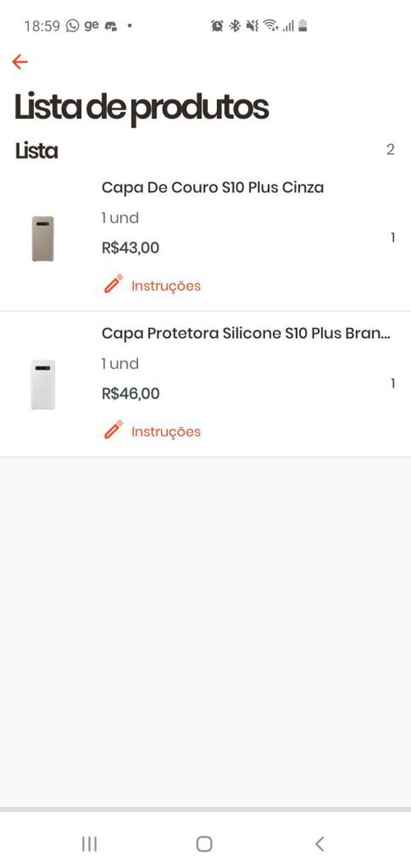Image resolution: width=411 pixels, height=868 pixels.
Task: Tap the R$46,00 price label
Action: (x=130, y=394)
